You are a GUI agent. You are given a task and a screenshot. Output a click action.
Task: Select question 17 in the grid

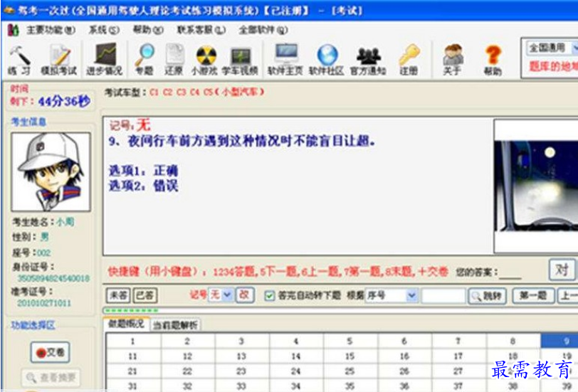458,356
